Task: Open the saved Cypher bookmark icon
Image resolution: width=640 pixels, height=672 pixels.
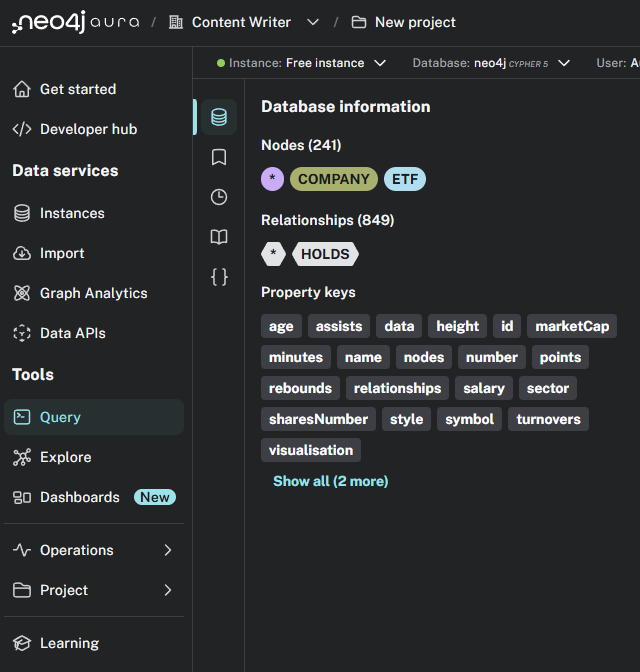Action: 219,157
